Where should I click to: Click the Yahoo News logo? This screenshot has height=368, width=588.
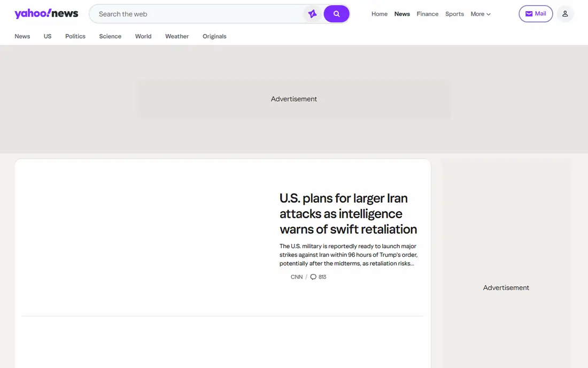(x=46, y=14)
